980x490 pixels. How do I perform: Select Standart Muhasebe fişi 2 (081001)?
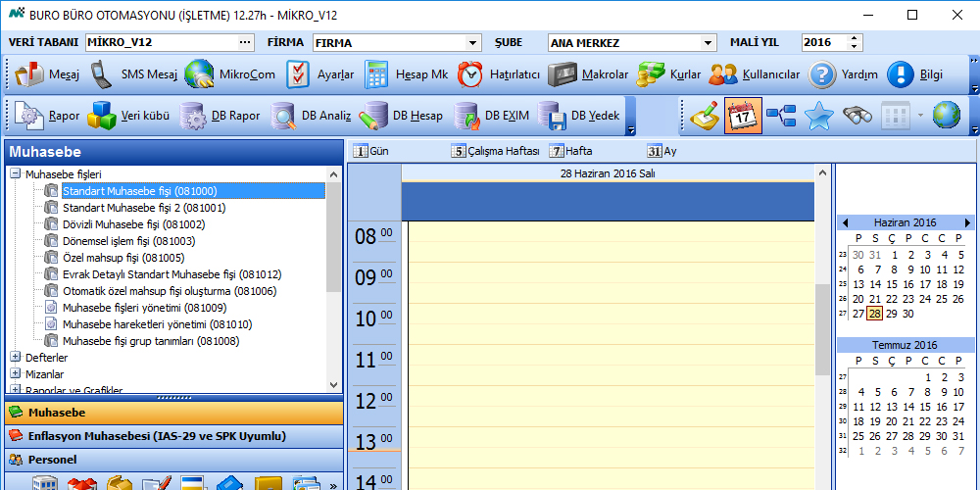pos(144,208)
